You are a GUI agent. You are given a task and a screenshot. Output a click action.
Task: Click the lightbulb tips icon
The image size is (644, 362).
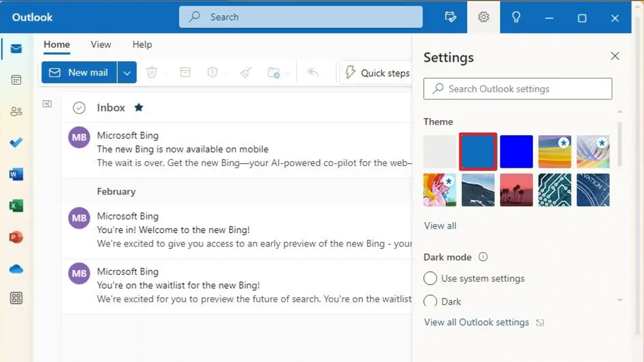click(x=516, y=17)
